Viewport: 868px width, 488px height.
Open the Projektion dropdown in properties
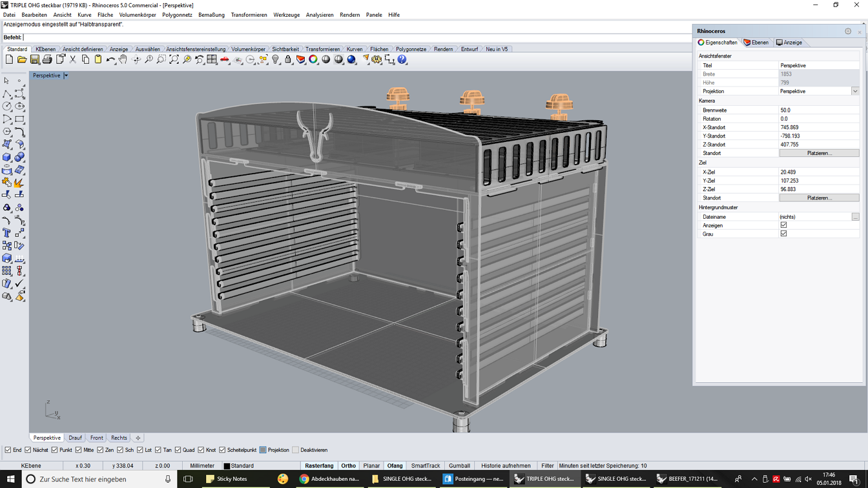coord(854,91)
